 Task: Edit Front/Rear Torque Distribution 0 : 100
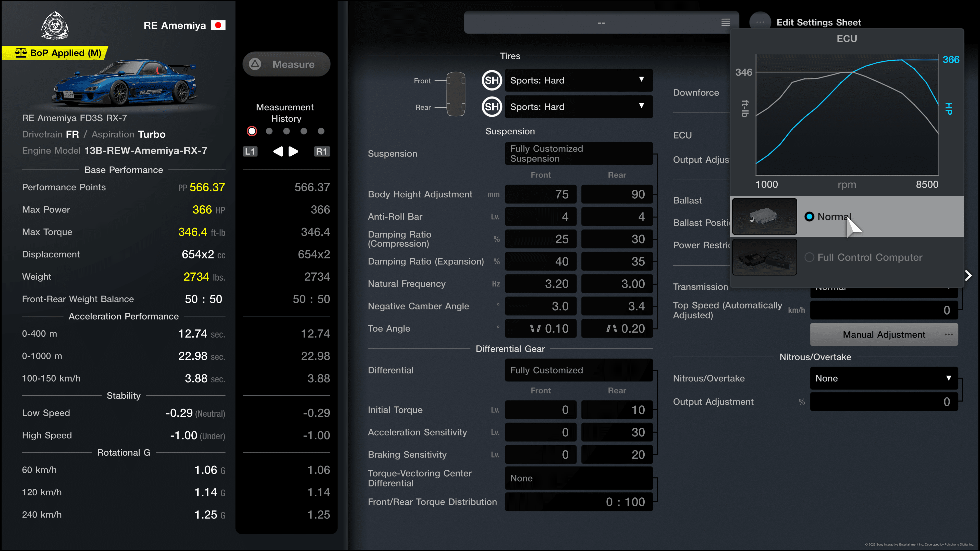[578, 502]
